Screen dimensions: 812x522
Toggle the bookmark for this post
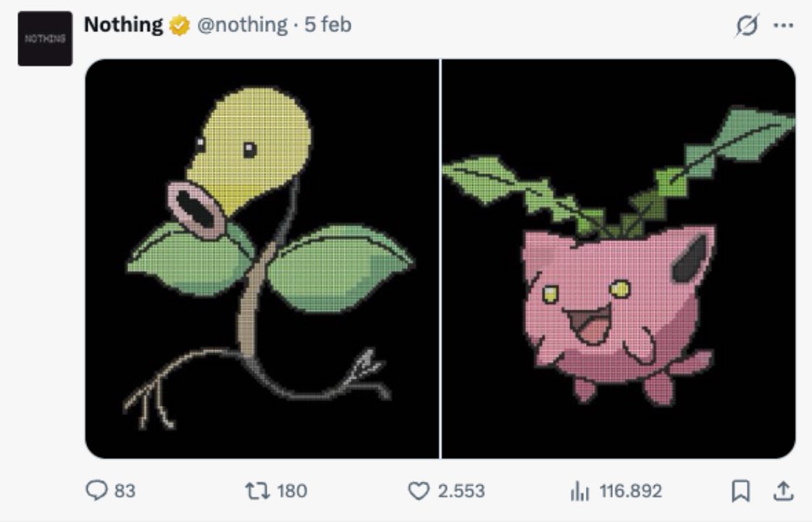pyautogui.click(x=741, y=491)
